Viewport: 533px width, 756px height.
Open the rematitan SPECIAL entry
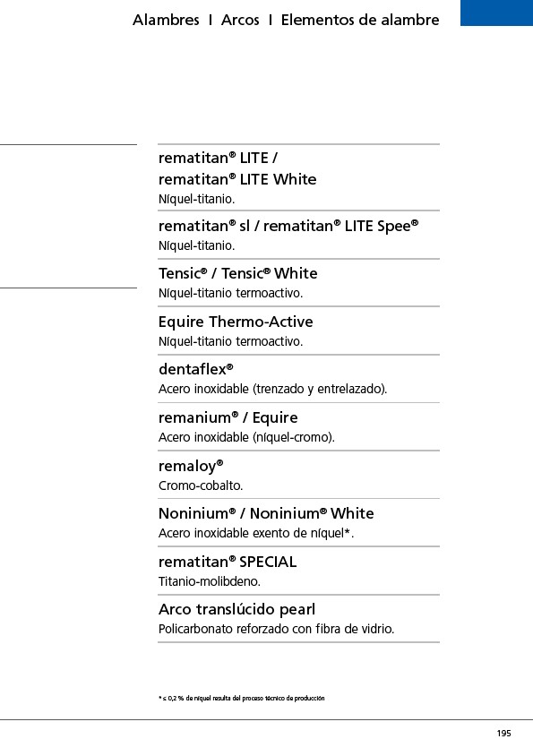click(x=228, y=562)
